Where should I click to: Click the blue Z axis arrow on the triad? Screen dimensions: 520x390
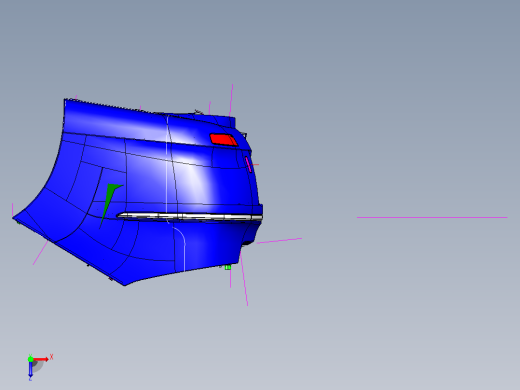coord(30,369)
